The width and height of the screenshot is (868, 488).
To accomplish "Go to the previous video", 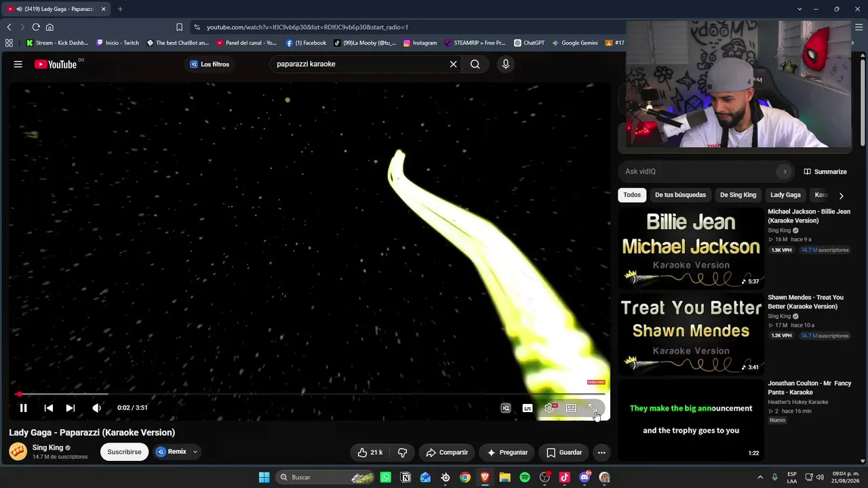I will 48,408.
